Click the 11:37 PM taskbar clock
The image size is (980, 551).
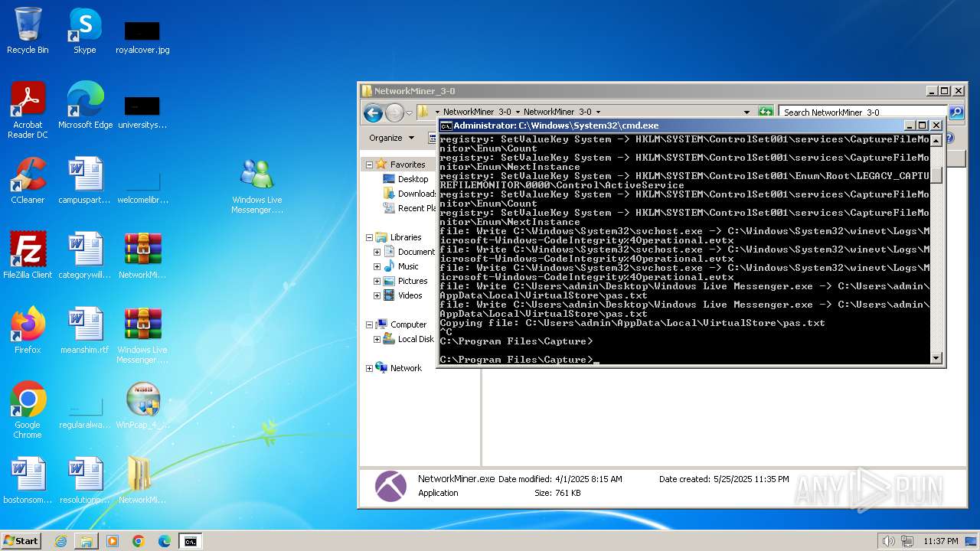[941, 541]
